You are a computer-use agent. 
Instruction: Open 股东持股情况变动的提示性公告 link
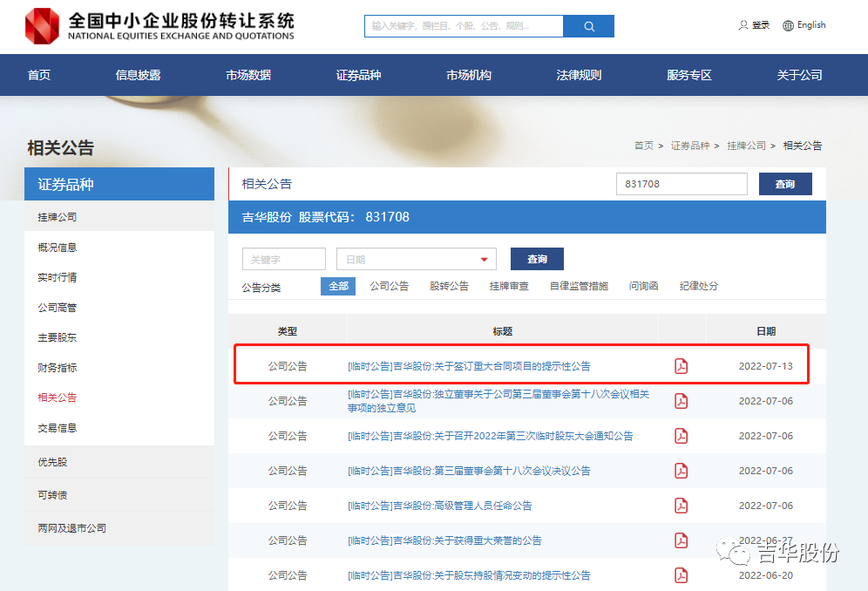coord(469,575)
